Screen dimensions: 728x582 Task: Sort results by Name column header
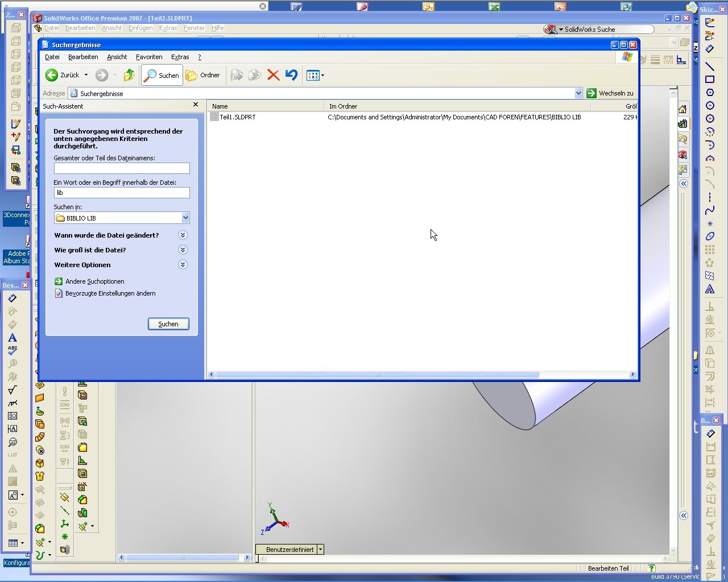pos(265,106)
